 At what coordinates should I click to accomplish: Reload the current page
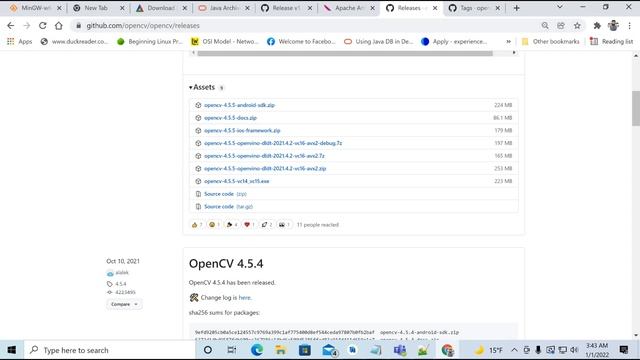[x=42, y=25]
